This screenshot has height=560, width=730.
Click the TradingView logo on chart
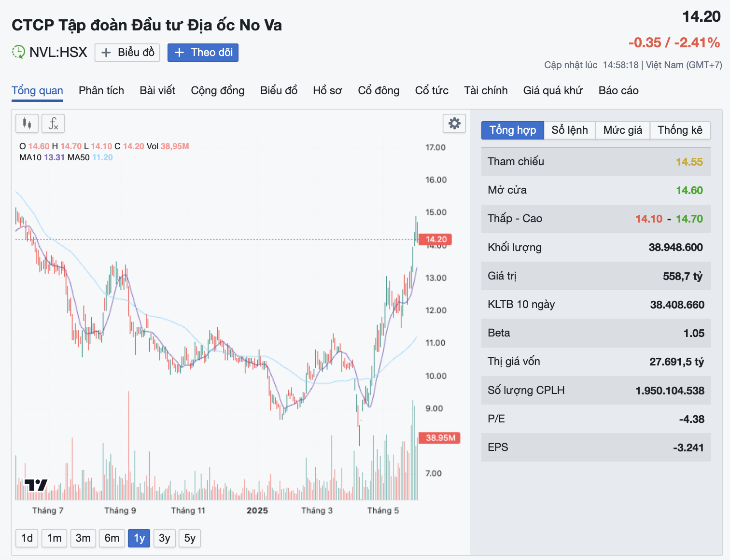point(36,485)
